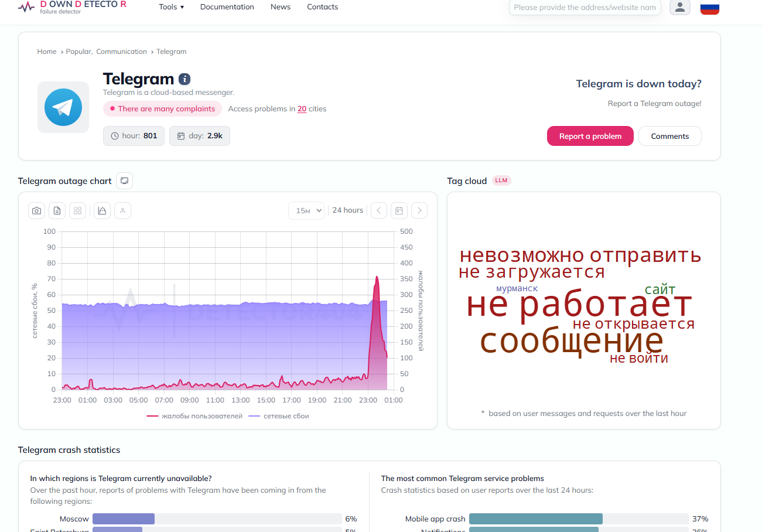Click the 'Report a Telegram outage!' text
This screenshot has height=532, width=762.
tap(655, 104)
